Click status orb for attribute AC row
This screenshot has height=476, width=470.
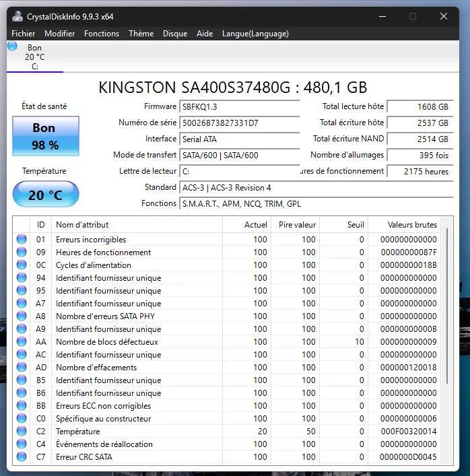(22, 354)
